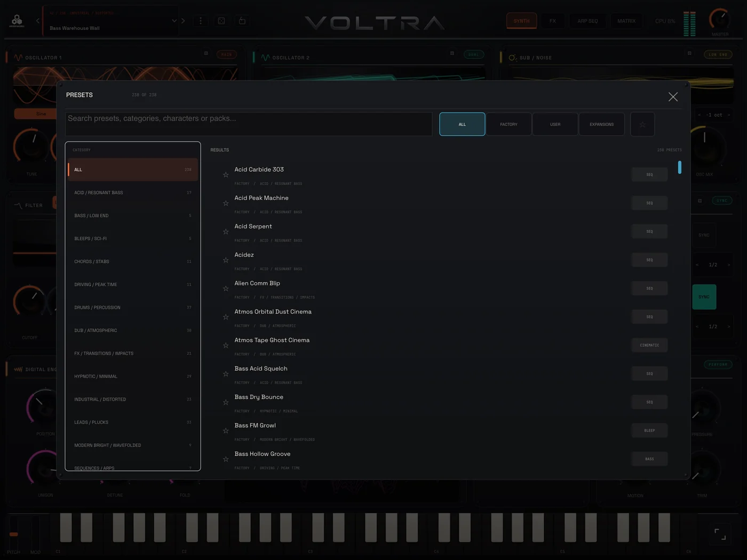Select the USER source filter
This screenshot has height=560, width=747.
point(555,124)
